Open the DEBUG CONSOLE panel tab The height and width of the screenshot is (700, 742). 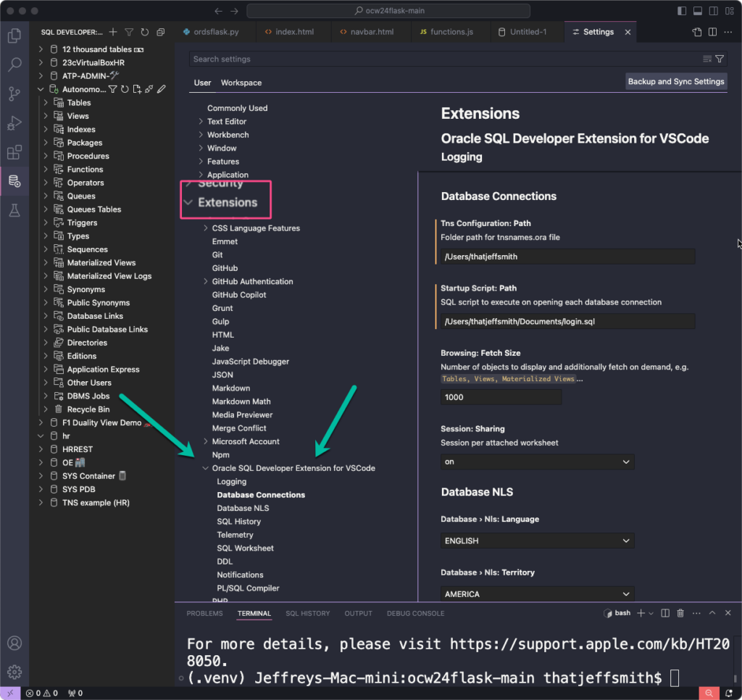(415, 613)
